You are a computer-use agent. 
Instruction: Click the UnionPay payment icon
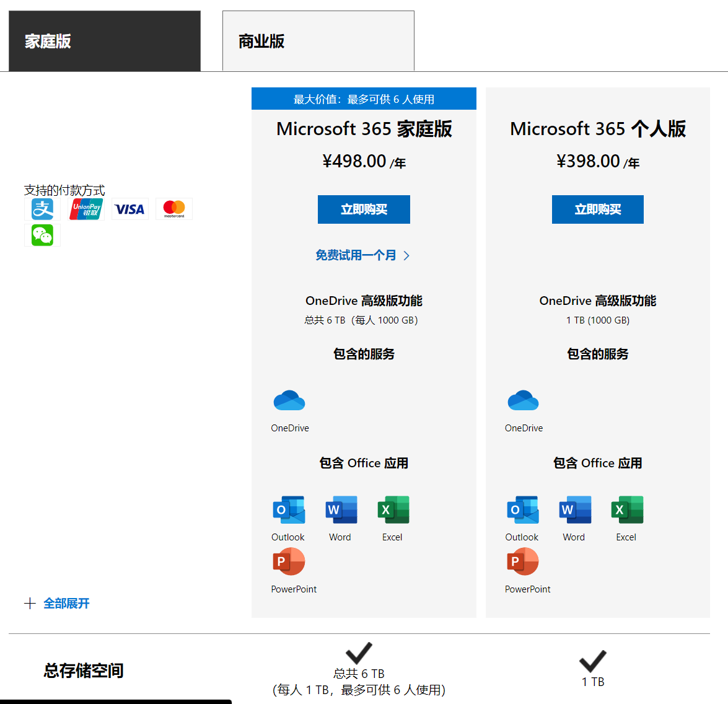[x=86, y=209]
